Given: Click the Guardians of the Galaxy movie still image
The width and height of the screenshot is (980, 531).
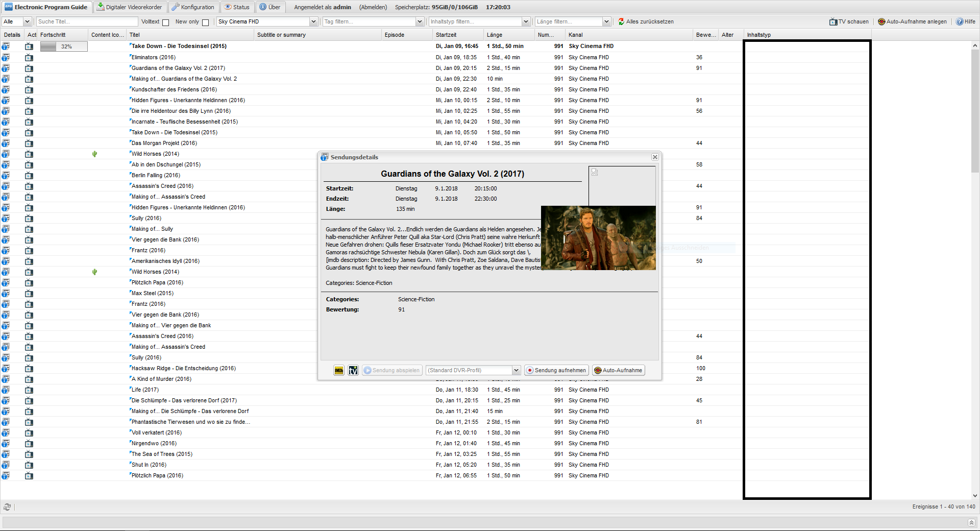Looking at the screenshot, I should [598, 238].
